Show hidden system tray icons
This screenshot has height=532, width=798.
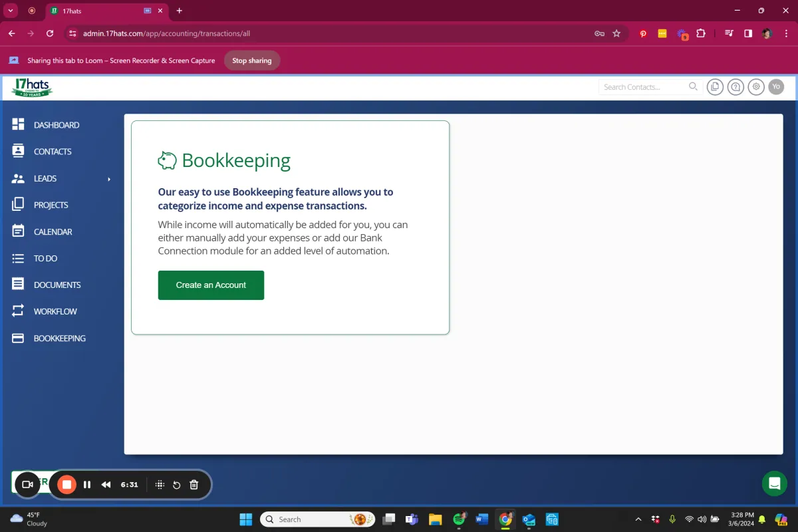638,519
